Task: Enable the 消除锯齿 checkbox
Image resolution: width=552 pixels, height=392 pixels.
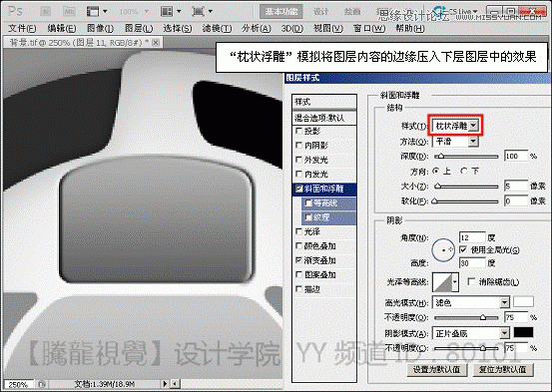Action: coord(471,281)
